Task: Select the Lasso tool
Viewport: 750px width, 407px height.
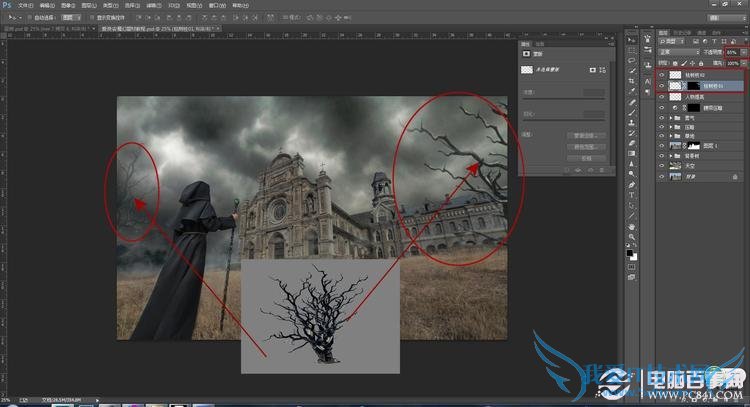Action: (632, 59)
